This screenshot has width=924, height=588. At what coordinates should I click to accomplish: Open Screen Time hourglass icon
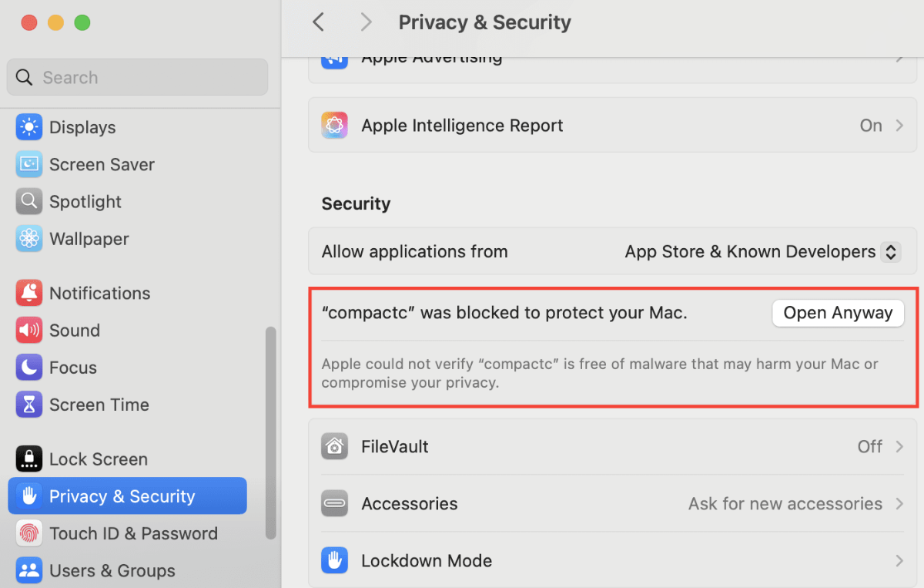pos(28,405)
